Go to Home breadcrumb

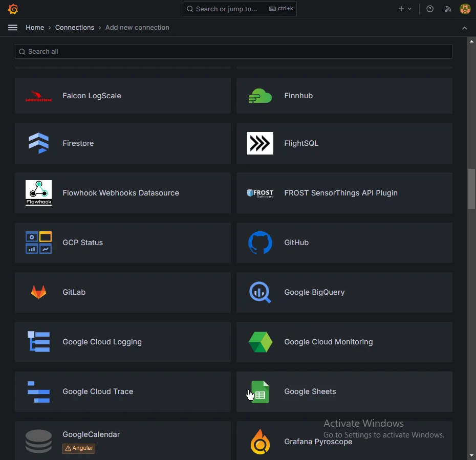click(35, 28)
